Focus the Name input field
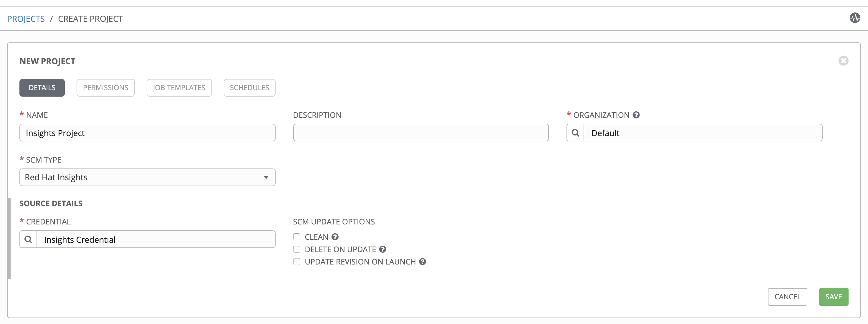This screenshot has width=868, height=324. (x=147, y=133)
